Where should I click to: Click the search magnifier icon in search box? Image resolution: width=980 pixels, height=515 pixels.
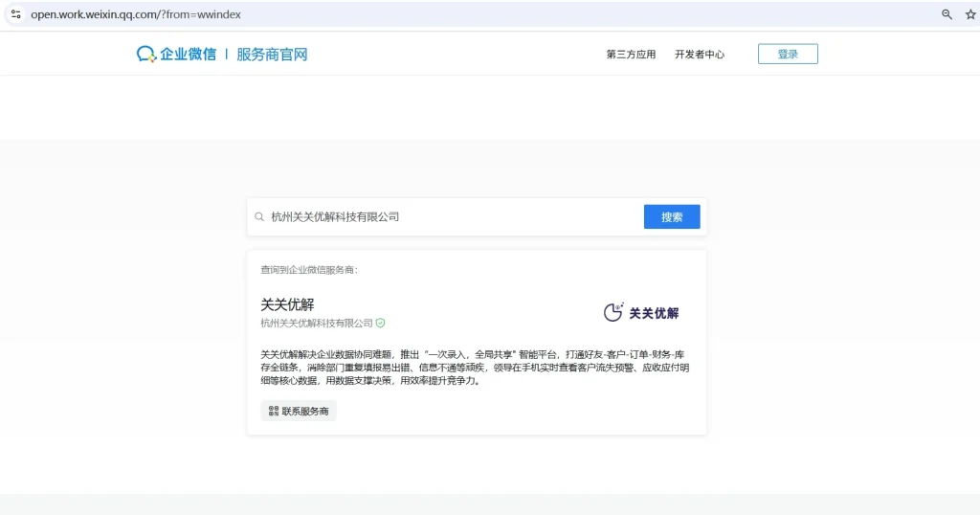259,217
